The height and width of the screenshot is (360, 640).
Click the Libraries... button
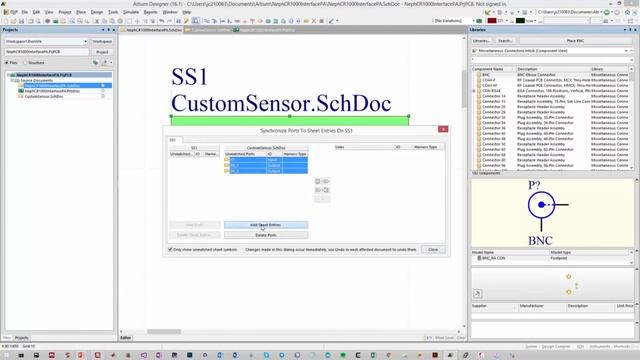point(482,41)
